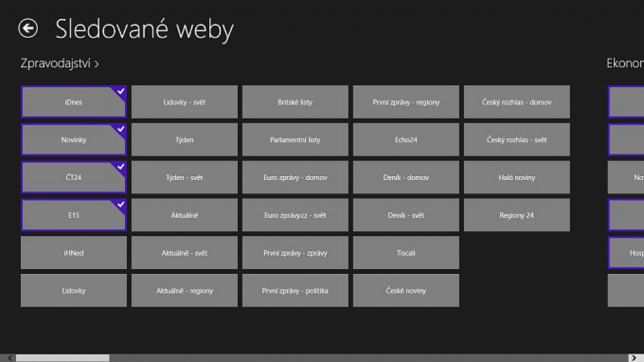
Task: Select Český rozhlas - domov tile
Action: point(517,102)
